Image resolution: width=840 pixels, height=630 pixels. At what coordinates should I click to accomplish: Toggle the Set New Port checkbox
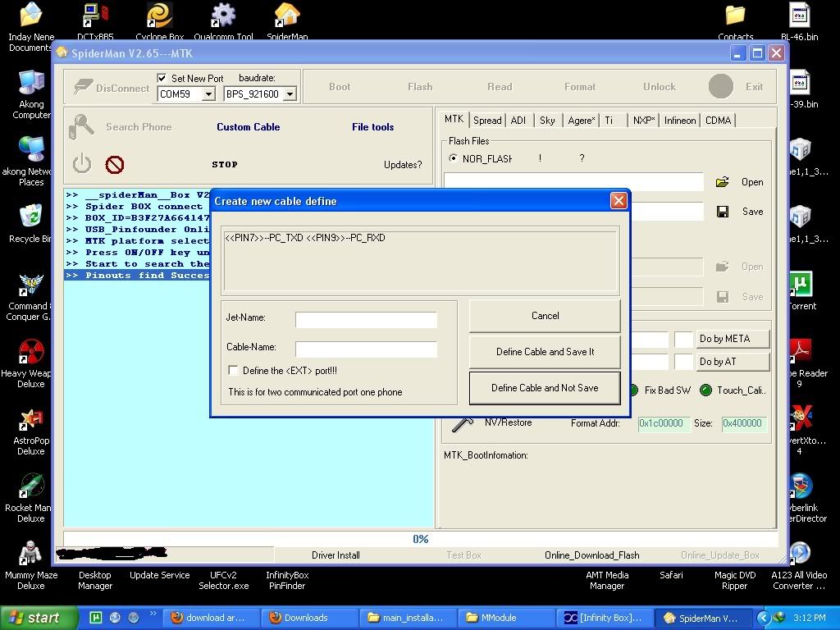(x=162, y=78)
